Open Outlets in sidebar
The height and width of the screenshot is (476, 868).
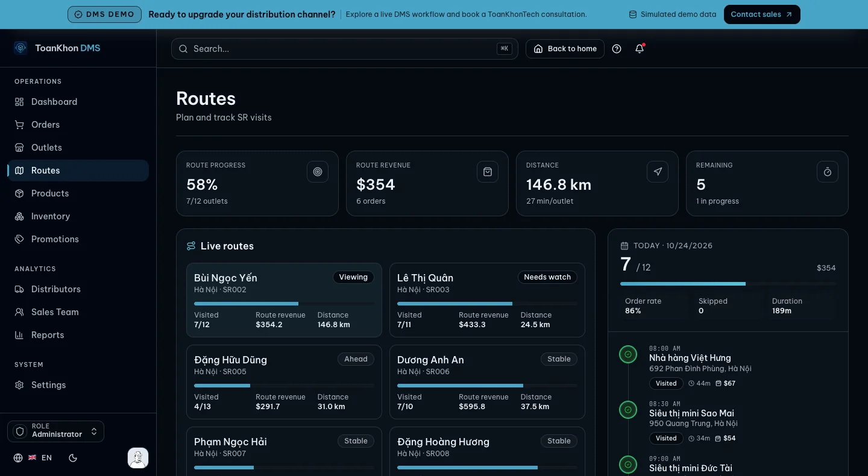78,148
